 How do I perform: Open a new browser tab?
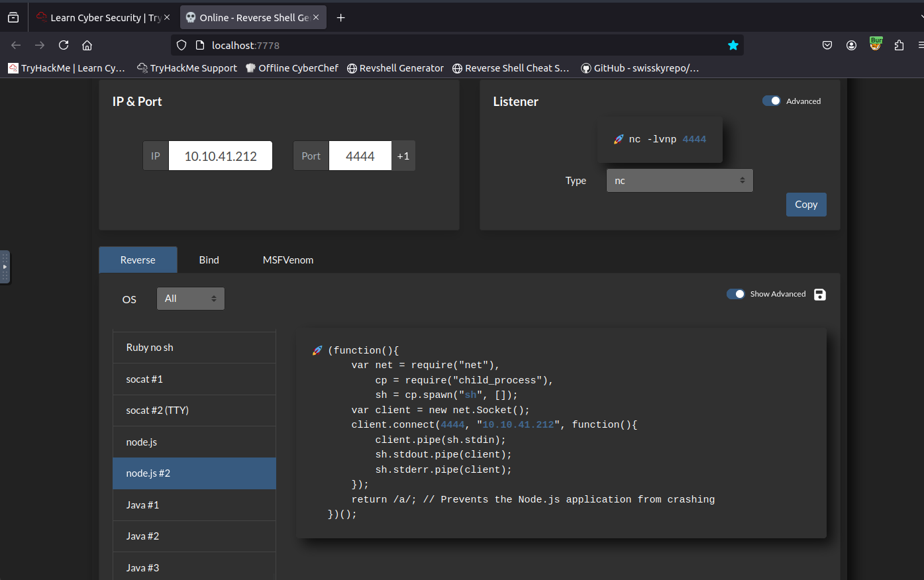pyautogui.click(x=340, y=18)
